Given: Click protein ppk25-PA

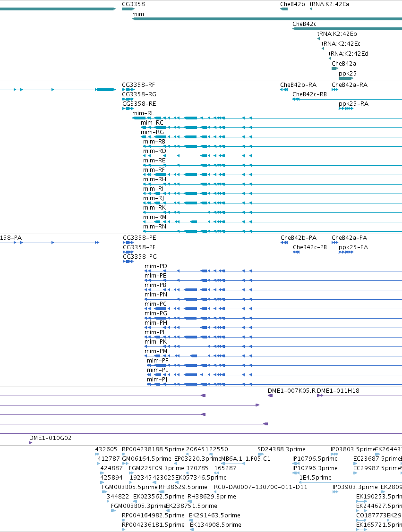Looking at the screenshot, I should coord(353,247).
